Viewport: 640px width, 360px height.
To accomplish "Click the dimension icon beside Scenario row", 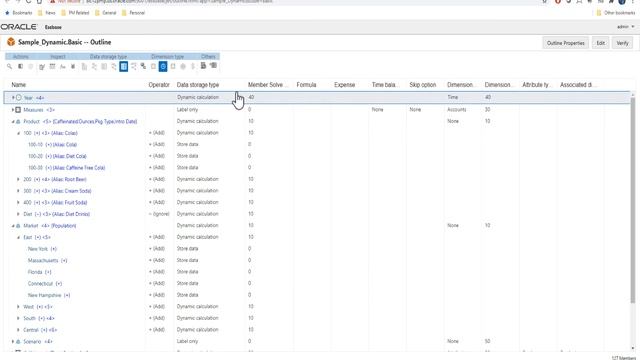I will click(x=18, y=342).
